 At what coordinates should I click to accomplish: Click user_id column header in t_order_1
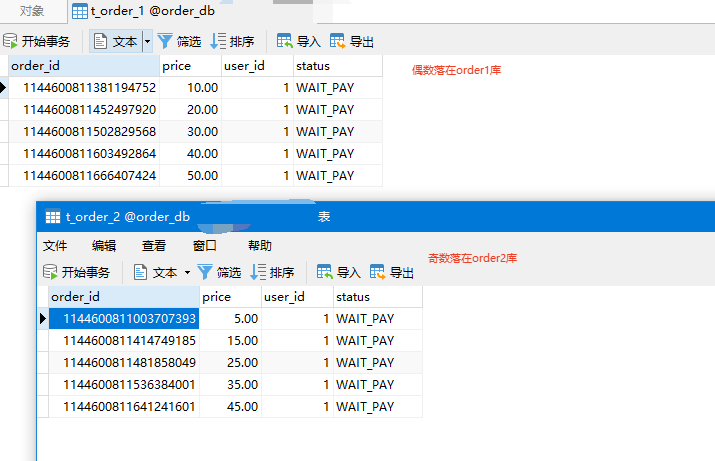(x=257, y=66)
